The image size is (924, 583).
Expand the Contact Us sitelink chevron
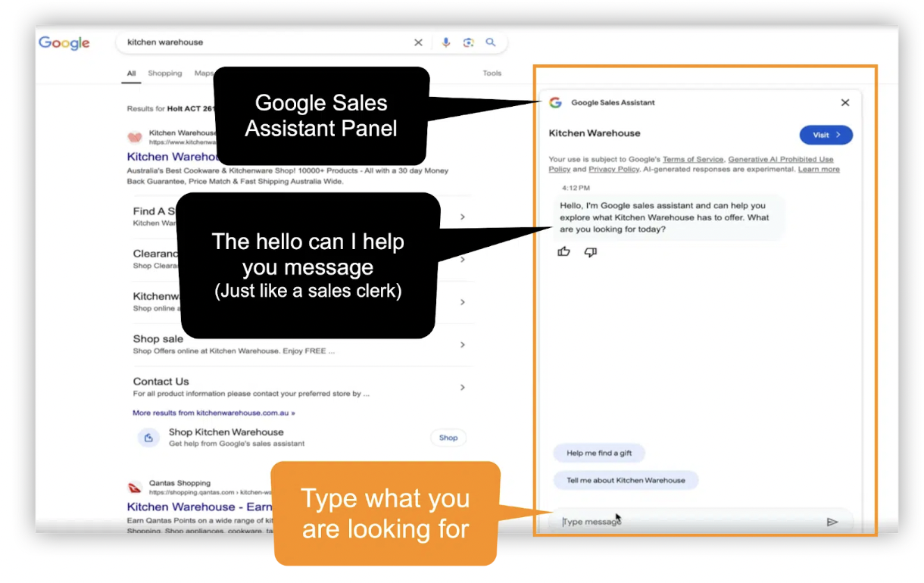tap(463, 387)
